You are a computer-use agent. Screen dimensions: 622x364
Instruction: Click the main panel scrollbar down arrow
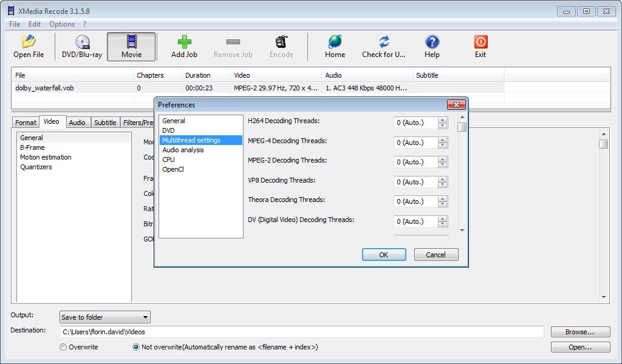pos(604,297)
